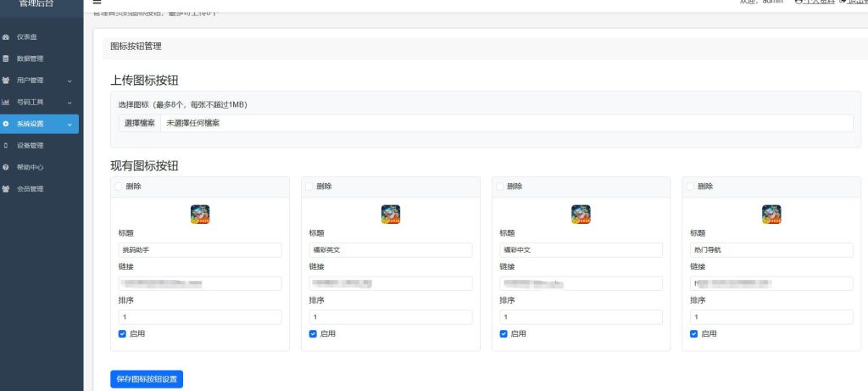Click the 图标按钮管理 panel header text
Viewport: 868px width, 391px height.
coord(136,47)
